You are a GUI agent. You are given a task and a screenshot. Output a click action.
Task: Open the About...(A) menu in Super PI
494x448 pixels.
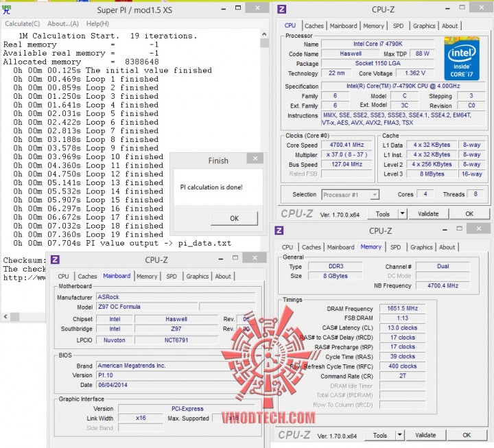click(x=63, y=23)
